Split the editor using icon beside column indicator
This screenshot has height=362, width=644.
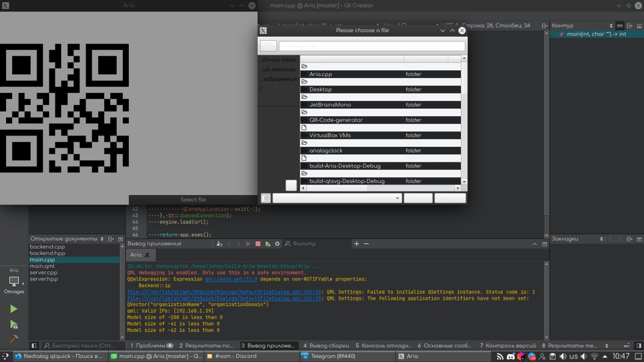click(x=545, y=26)
